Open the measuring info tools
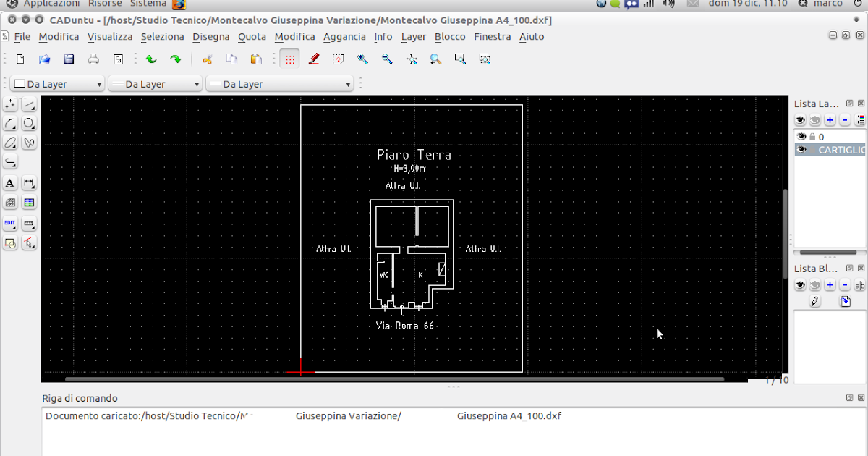The image size is (868, 456). point(29,223)
